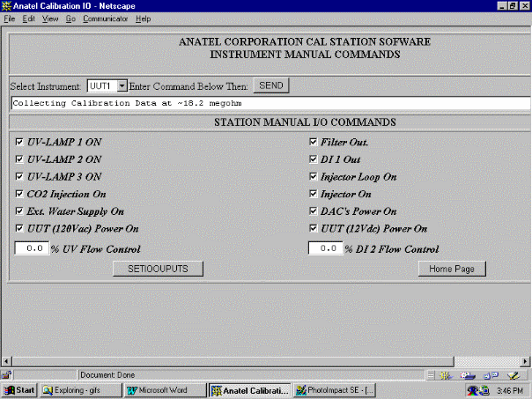Click the SETIOOUPUTS button
The height and width of the screenshot is (399, 532).
[158, 269]
